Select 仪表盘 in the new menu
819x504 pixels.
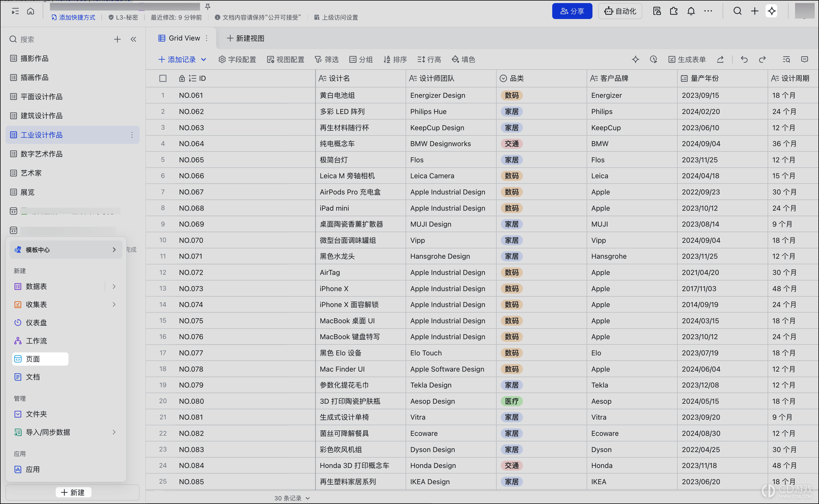(x=66, y=323)
